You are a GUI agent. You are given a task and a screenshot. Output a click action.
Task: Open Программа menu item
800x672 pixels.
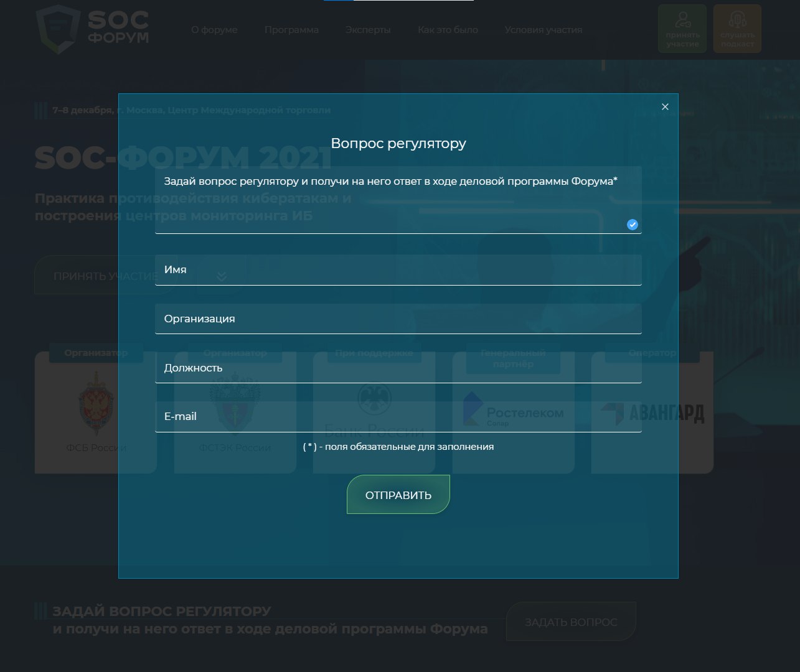[291, 30]
